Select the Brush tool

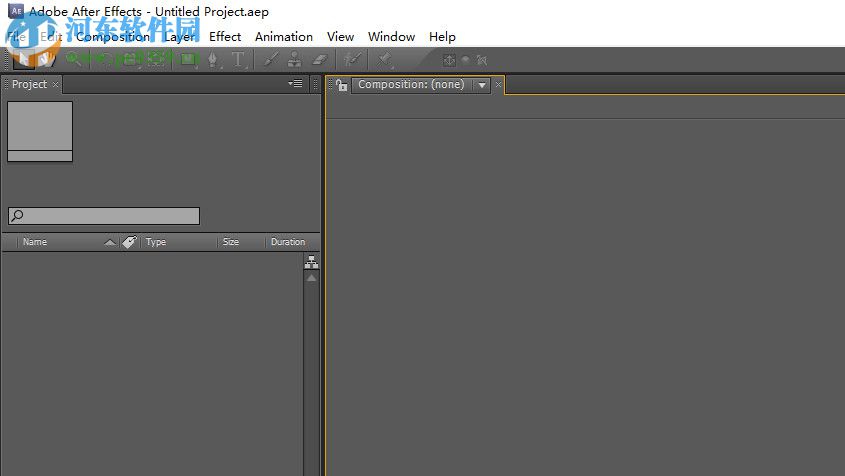point(271,59)
